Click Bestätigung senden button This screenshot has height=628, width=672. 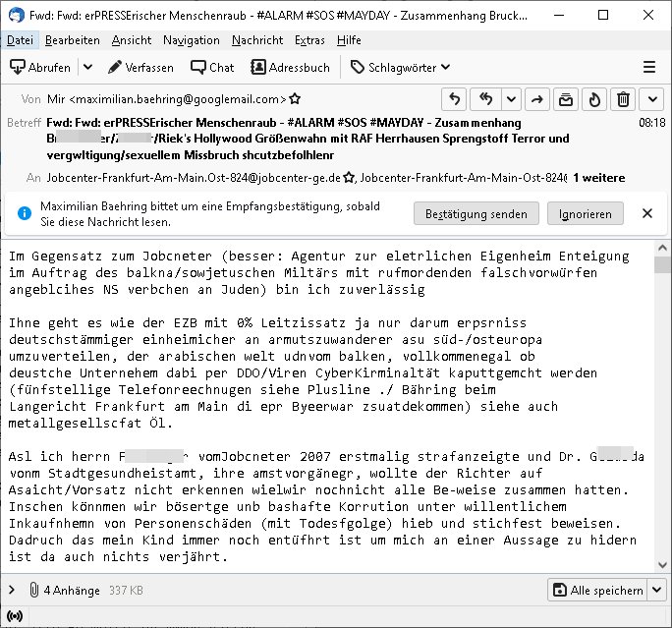476,213
